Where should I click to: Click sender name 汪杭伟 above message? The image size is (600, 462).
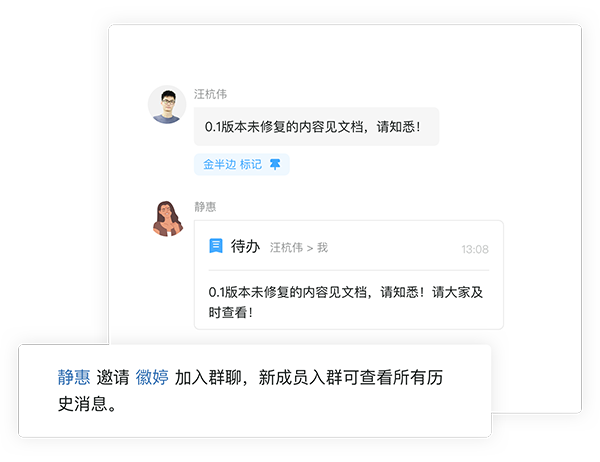(x=210, y=94)
